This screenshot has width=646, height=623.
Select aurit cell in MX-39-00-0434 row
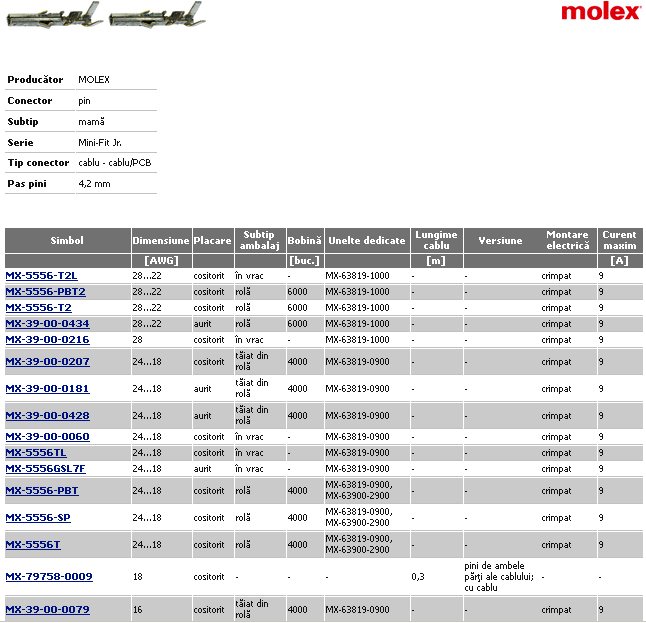pos(203,324)
